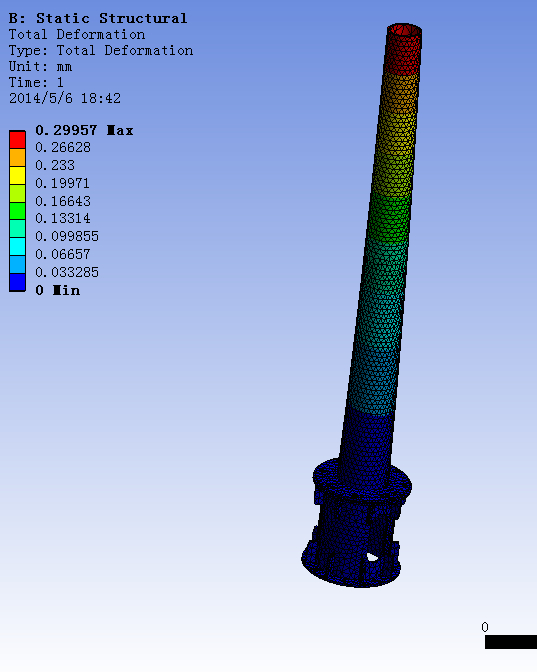Click the legend value 0.16643
This screenshot has height=672, width=537.
(x=63, y=201)
